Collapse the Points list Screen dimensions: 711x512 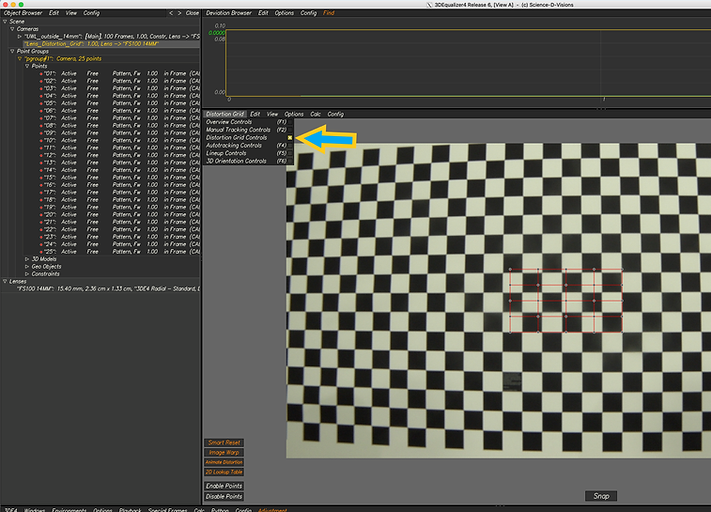point(27,66)
